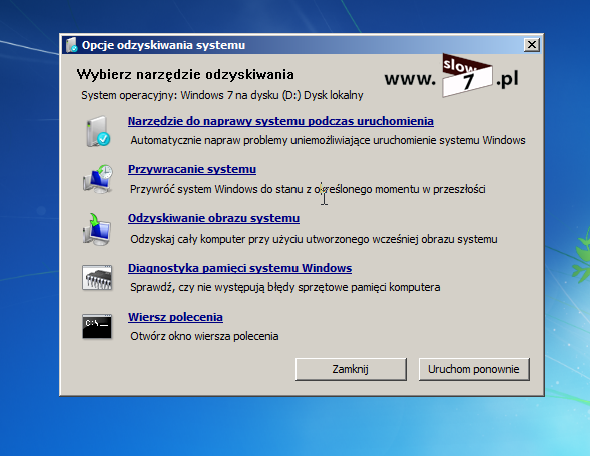
Task: Open the Przywracanie systemu link
Action: (192, 169)
